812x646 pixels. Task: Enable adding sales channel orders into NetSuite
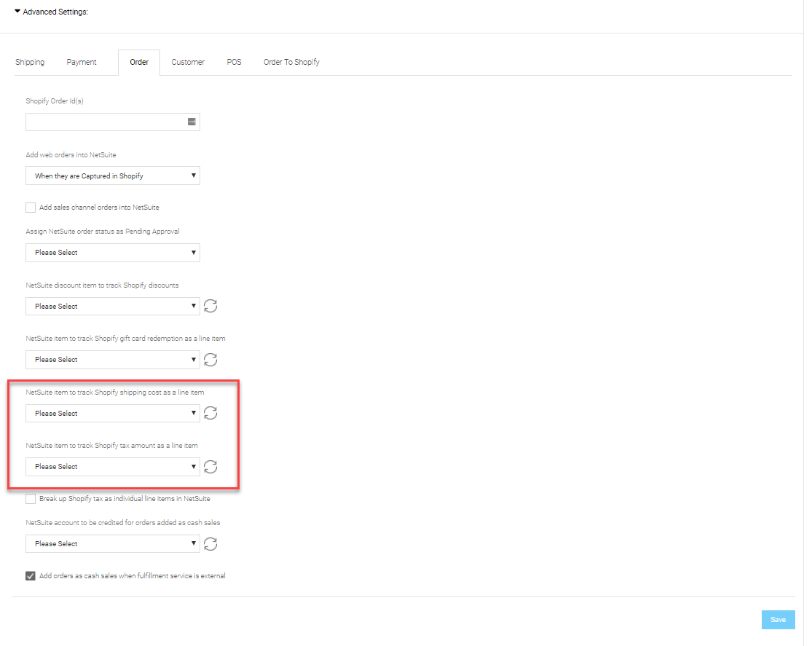pyautogui.click(x=30, y=207)
